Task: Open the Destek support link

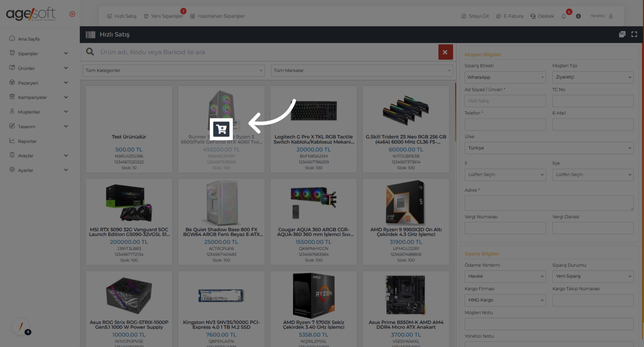Action: pos(542,16)
